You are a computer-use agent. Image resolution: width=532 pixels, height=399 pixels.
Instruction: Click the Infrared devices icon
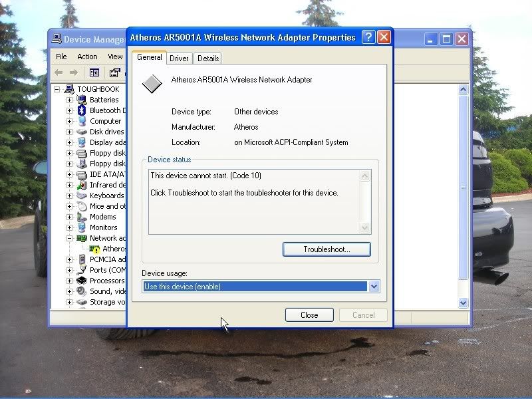(x=81, y=185)
